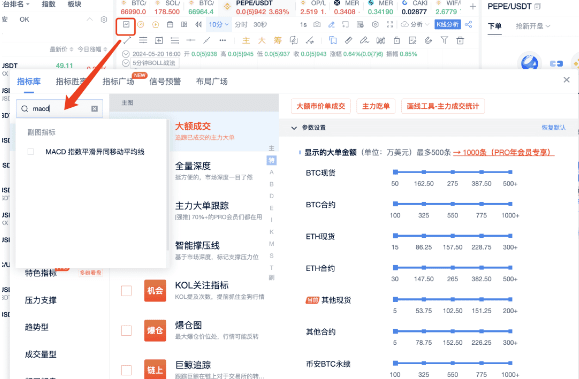Click the funnel filter icon in drawing toolbar

coord(444,40)
